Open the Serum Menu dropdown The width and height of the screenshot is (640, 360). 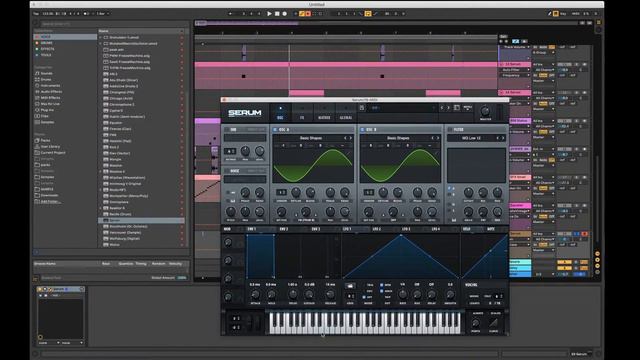point(468,108)
